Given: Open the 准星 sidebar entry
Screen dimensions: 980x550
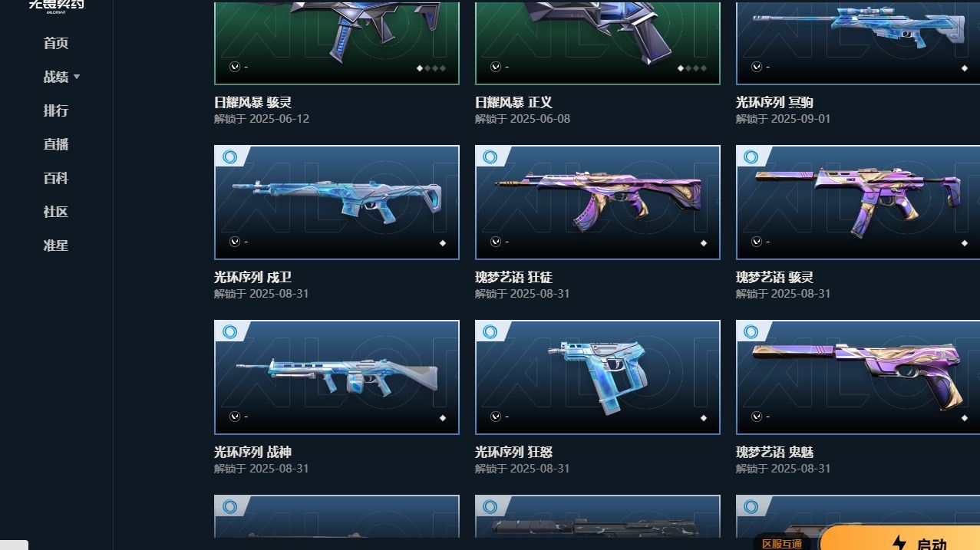Looking at the screenshot, I should [x=56, y=245].
